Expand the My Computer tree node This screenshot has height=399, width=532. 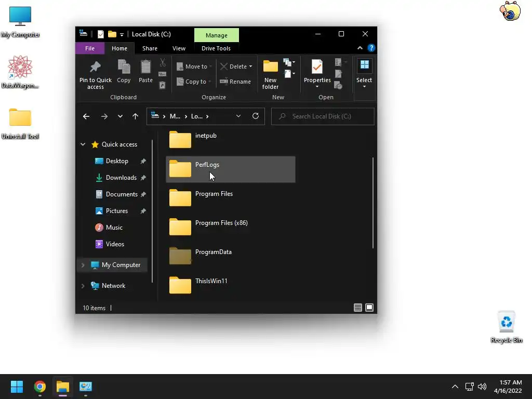click(x=83, y=265)
